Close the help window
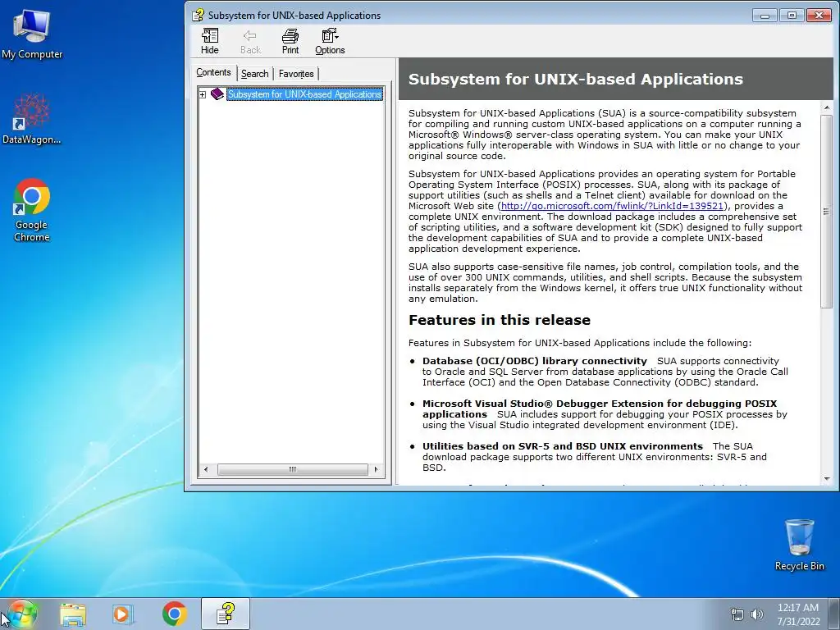Image resolution: width=840 pixels, height=630 pixels. 819,16
